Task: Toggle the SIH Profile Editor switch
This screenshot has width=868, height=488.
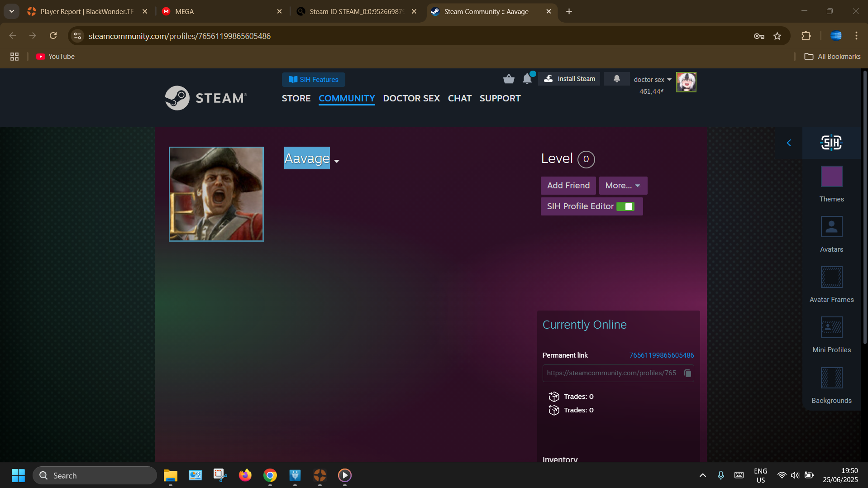Action: (625, 206)
